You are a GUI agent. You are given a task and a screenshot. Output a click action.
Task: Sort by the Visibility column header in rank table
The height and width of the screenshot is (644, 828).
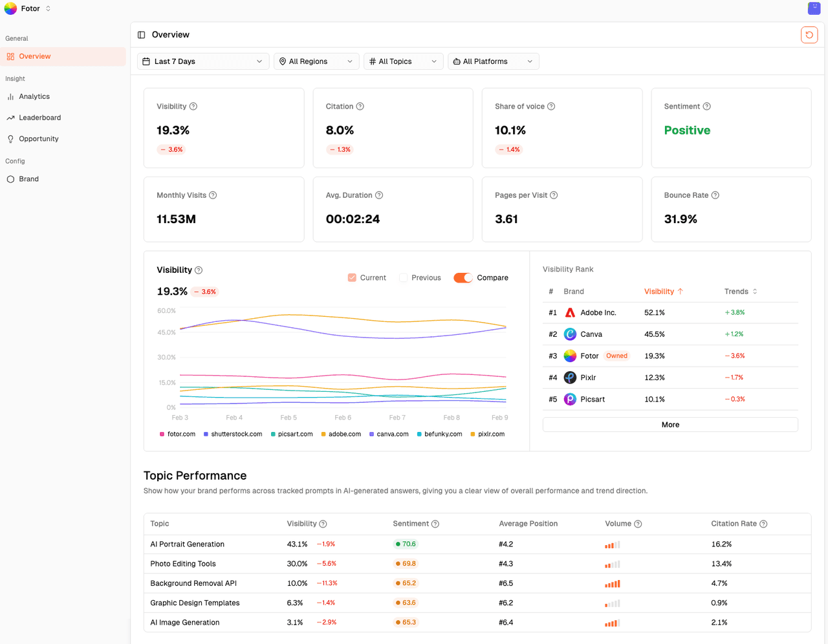(664, 292)
